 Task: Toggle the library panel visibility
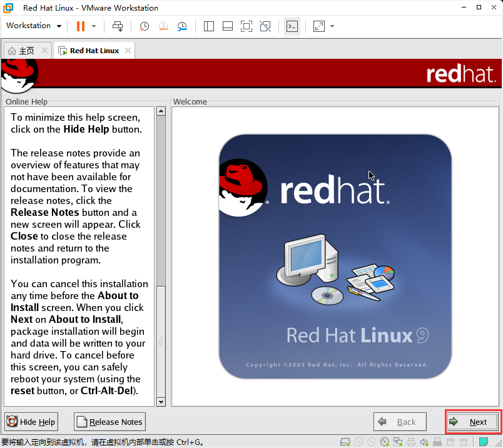click(x=208, y=26)
